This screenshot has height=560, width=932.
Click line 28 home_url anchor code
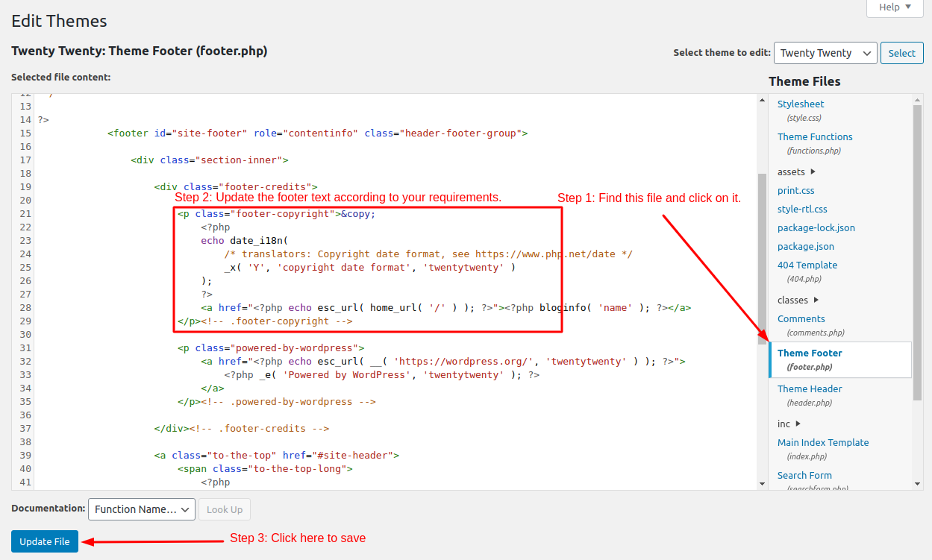point(445,308)
